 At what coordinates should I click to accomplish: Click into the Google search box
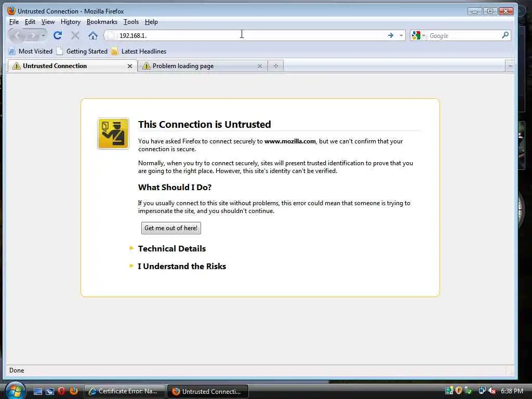[464, 35]
